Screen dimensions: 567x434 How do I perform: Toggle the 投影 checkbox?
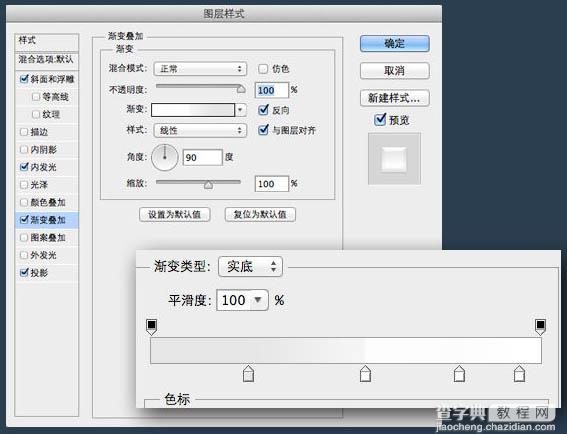(24, 272)
